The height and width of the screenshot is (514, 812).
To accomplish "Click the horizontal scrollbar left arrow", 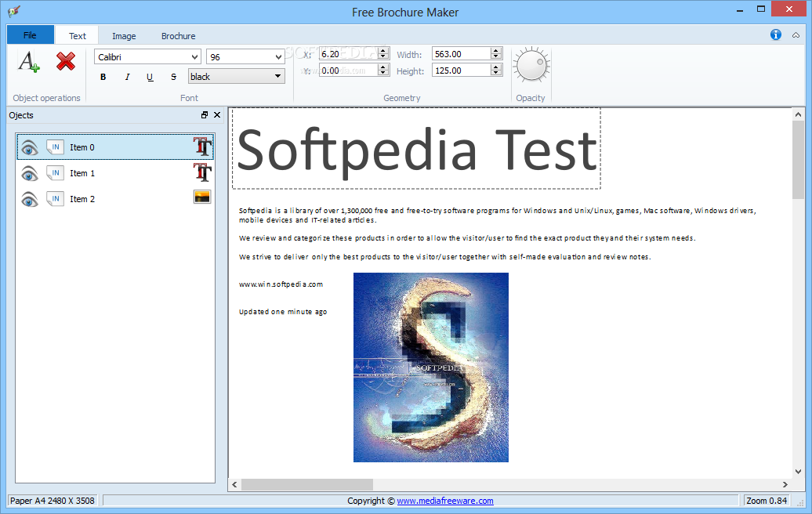I will point(234,484).
